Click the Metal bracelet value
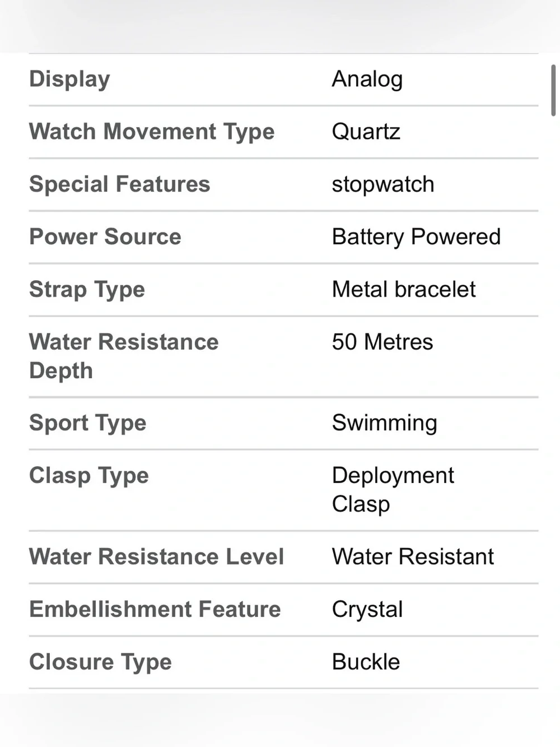 coord(404,290)
